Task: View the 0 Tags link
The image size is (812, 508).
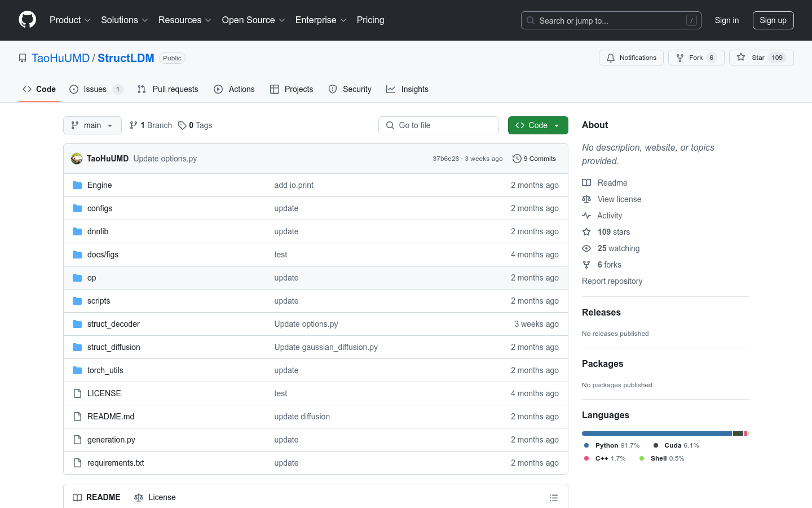Action: (x=195, y=125)
